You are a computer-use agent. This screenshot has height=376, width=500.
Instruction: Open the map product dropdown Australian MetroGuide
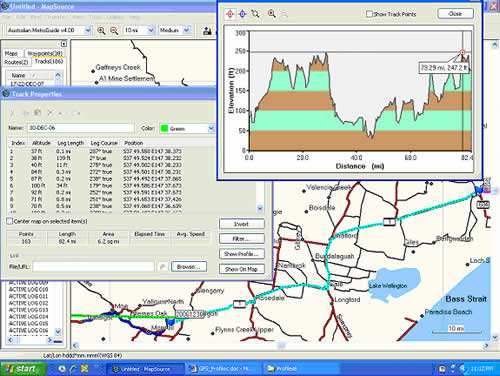(x=49, y=30)
